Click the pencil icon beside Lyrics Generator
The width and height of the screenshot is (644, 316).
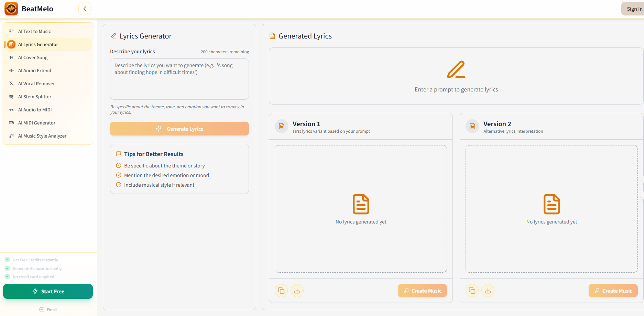113,36
